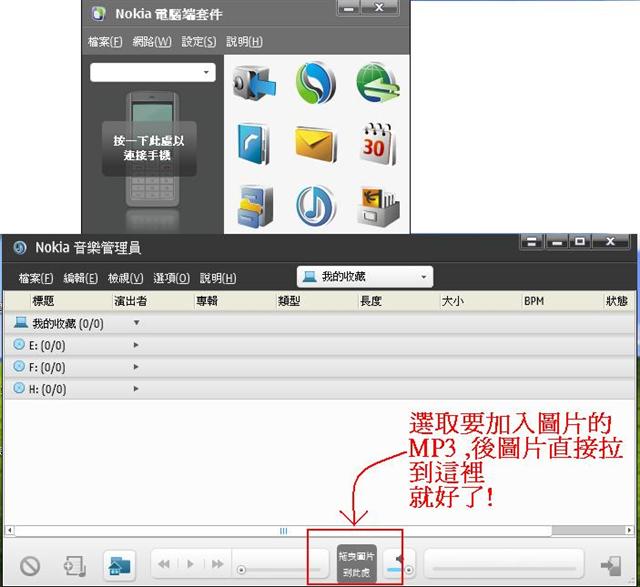Viewport: 640px width, 587px height.
Task: Click the transfer to device arrow icon
Action: (x=611, y=566)
